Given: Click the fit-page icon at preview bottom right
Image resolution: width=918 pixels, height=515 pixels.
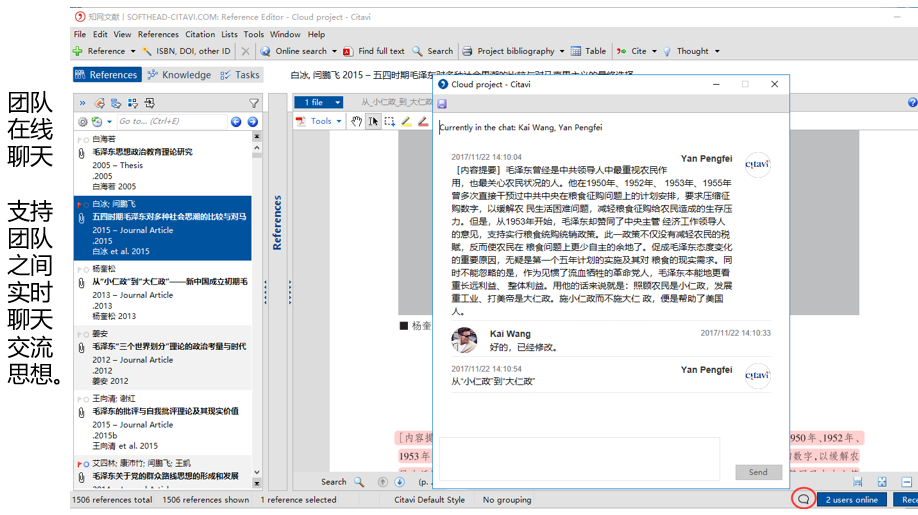Looking at the screenshot, I should [882, 482].
